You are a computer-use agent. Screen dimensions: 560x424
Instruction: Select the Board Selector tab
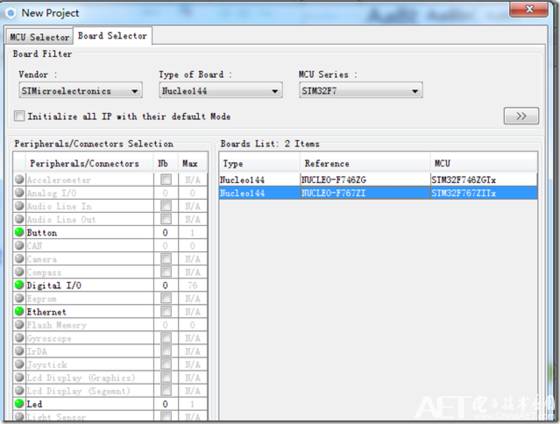click(112, 36)
